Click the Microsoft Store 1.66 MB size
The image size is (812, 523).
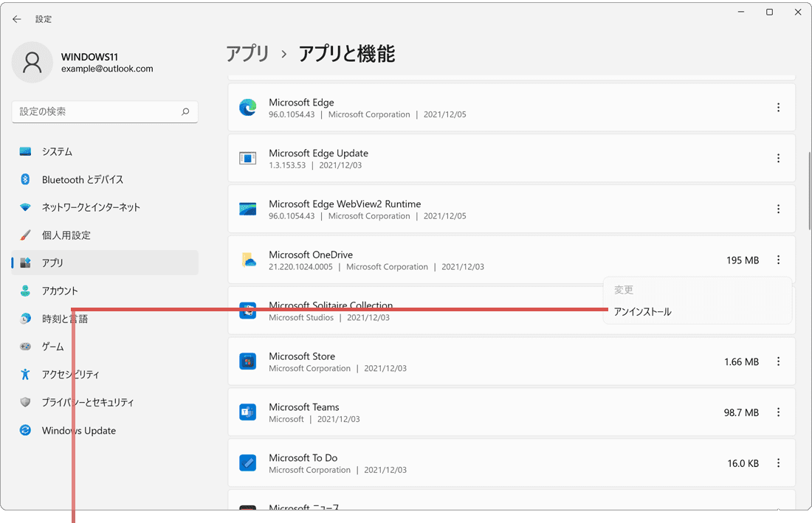pos(741,361)
